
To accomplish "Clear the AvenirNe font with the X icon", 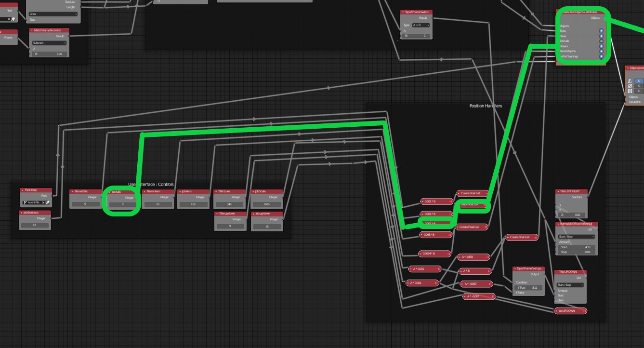I will pos(43,202).
